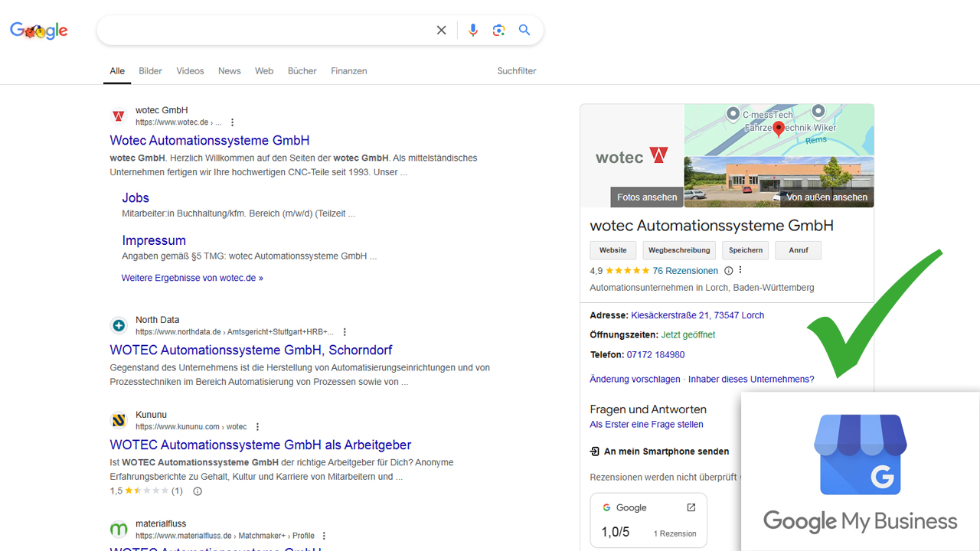Open the Fotos ansehen thumbnail
This screenshot has width=980, height=551.
tap(647, 197)
